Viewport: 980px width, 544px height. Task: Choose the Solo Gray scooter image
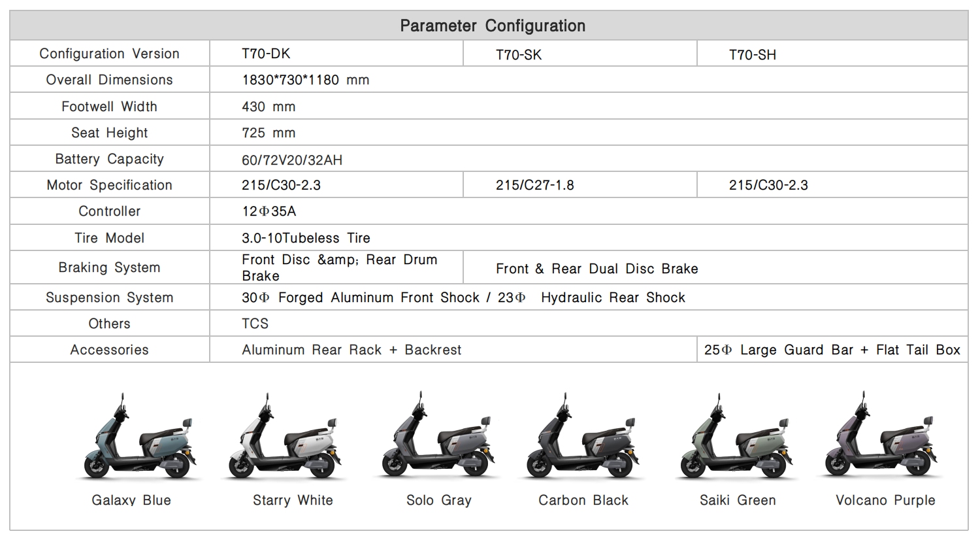tap(437, 435)
